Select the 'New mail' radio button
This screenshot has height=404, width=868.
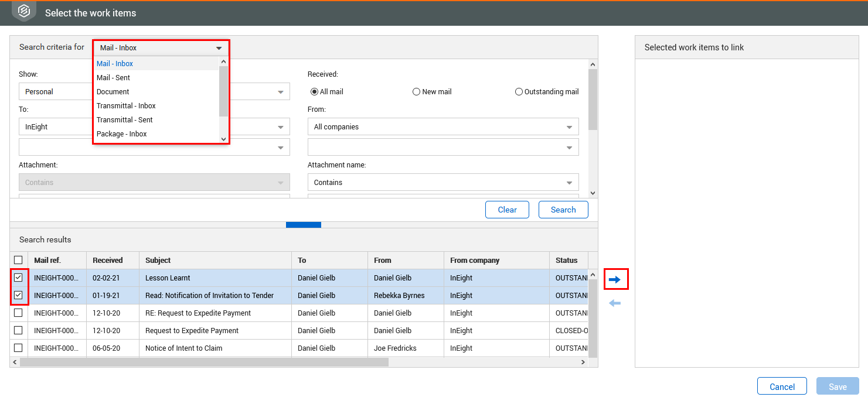click(x=416, y=91)
